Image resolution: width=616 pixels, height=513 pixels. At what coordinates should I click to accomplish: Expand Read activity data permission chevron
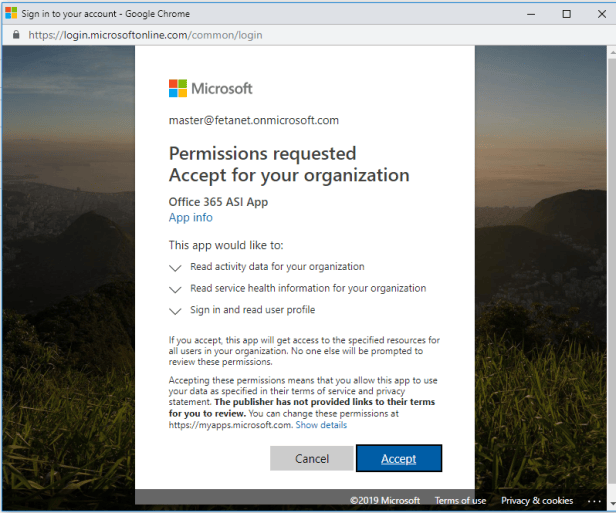pos(175,268)
